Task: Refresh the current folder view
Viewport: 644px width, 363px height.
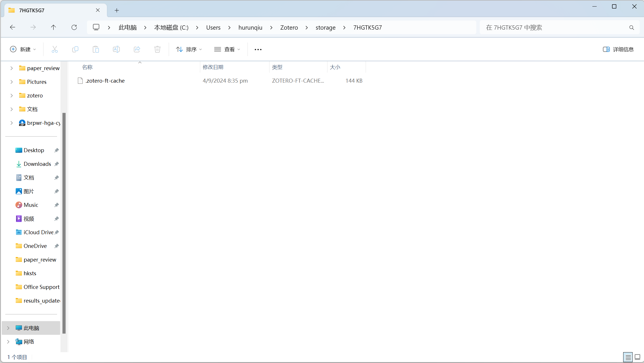Action: tap(74, 27)
